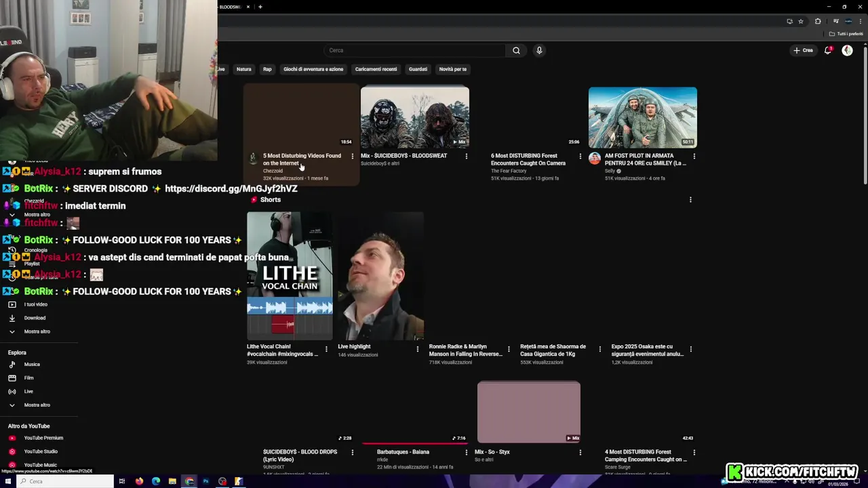Click the Crea create button
The width and height of the screenshot is (868, 488).
[803, 50]
